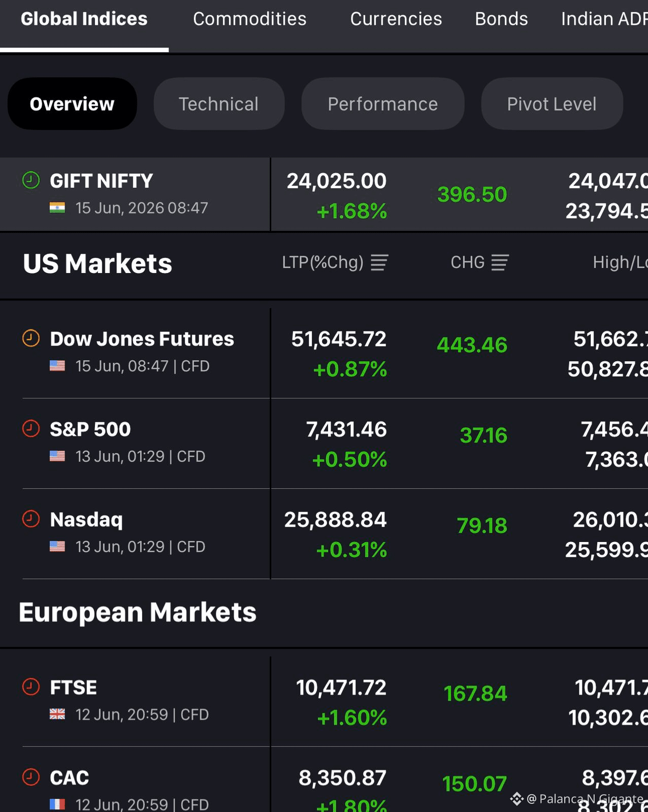Image resolution: width=648 pixels, height=812 pixels.
Task: Switch to the Performance view
Action: click(383, 104)
